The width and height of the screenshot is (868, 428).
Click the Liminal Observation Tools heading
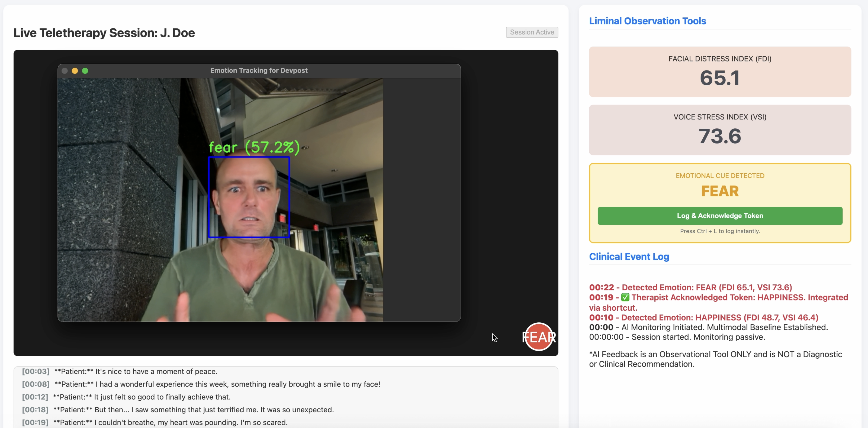pos(647,21)
